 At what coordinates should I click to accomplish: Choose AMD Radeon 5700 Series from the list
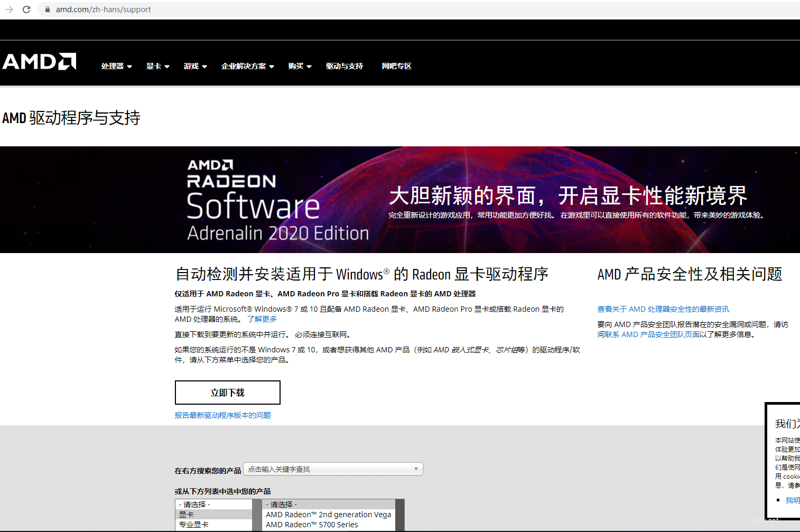click(x=312, y=525)
